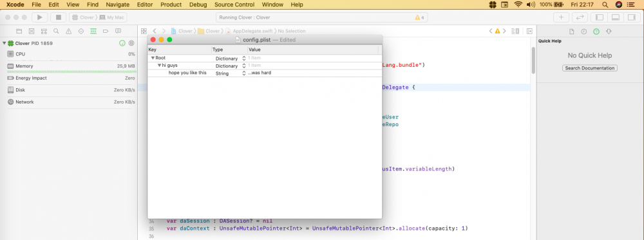Viewport: 644px width, 240px height.
Task: Toggle the Debug area visibility
Action: (615, 17)
